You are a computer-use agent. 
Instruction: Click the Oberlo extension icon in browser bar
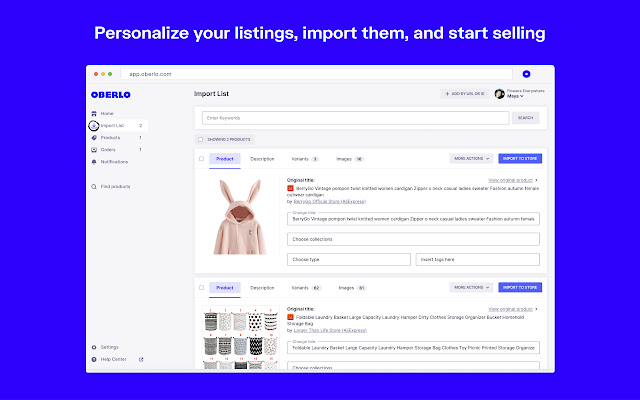526,74
